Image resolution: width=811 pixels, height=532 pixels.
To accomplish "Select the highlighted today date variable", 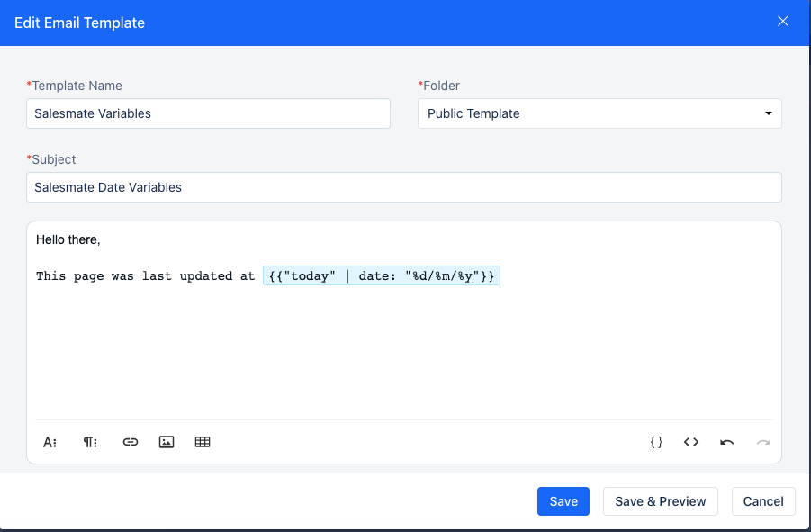I will coord(381,275).
